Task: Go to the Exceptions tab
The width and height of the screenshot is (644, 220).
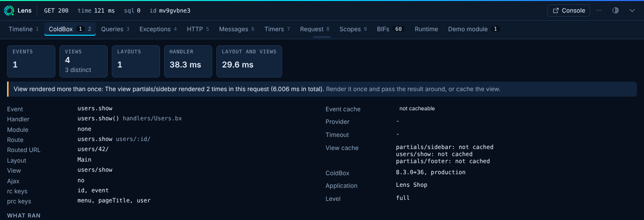Action: 158,29
